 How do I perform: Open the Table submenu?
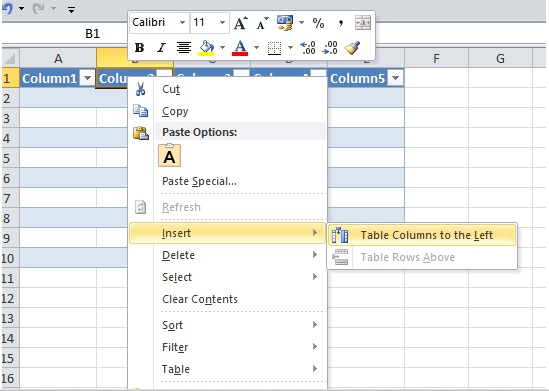228,369
